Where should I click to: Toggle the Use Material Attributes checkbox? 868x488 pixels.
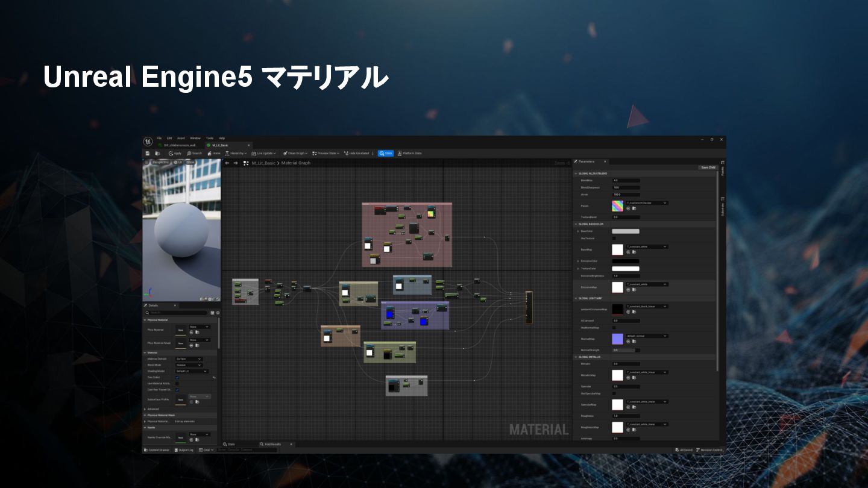click(x=177, y=383)
